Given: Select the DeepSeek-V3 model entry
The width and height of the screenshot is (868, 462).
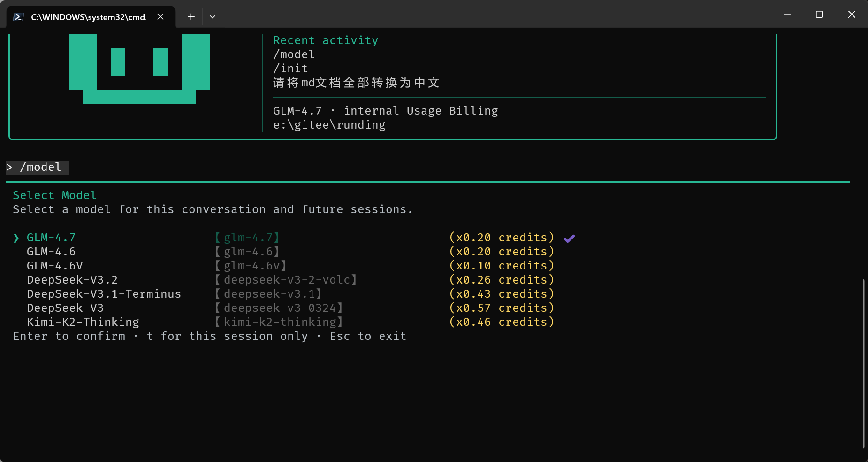Looking at the screenshot, I should click(x=65, y=308).
